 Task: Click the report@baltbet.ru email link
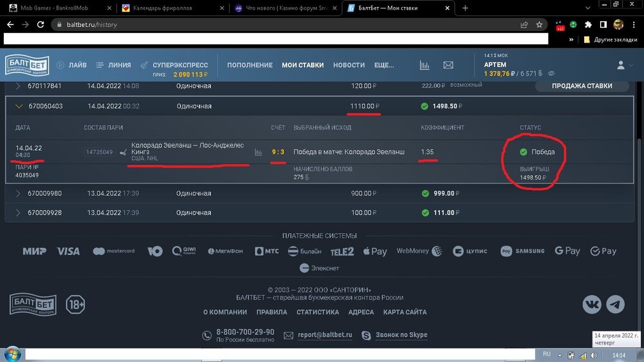[x=325, y=335]
